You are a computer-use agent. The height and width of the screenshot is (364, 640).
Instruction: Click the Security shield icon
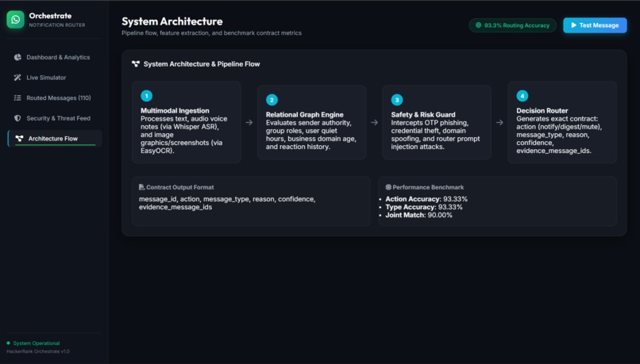point(17,118)
